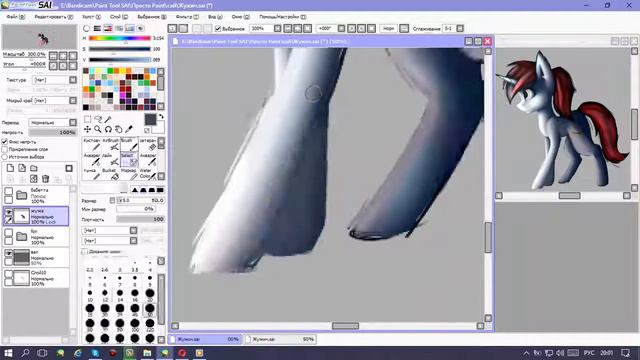The height and width of the screenshot is (360, 640).
Task: Toggle the Выбранное checkbox in toolbar
Action: pos(218,29)
